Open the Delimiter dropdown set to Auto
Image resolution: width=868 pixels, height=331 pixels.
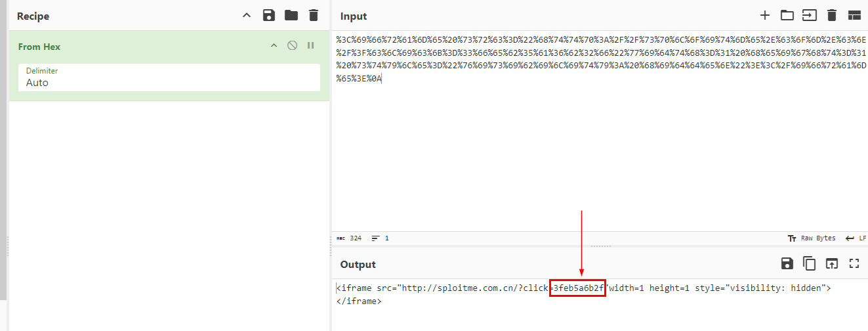tap(169, 77)
